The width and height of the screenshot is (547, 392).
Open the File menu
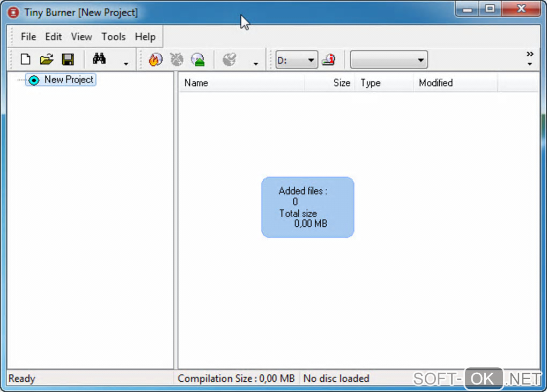tap(28, 36)
